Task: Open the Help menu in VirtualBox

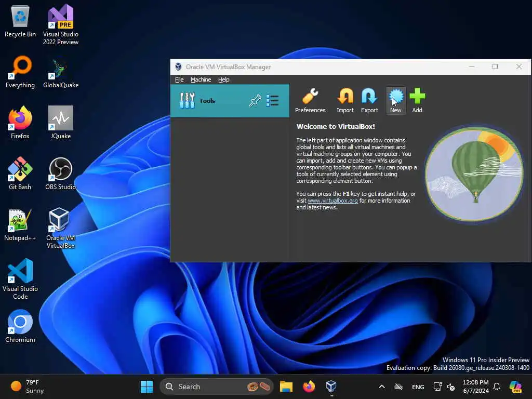Action: (223, 79)
